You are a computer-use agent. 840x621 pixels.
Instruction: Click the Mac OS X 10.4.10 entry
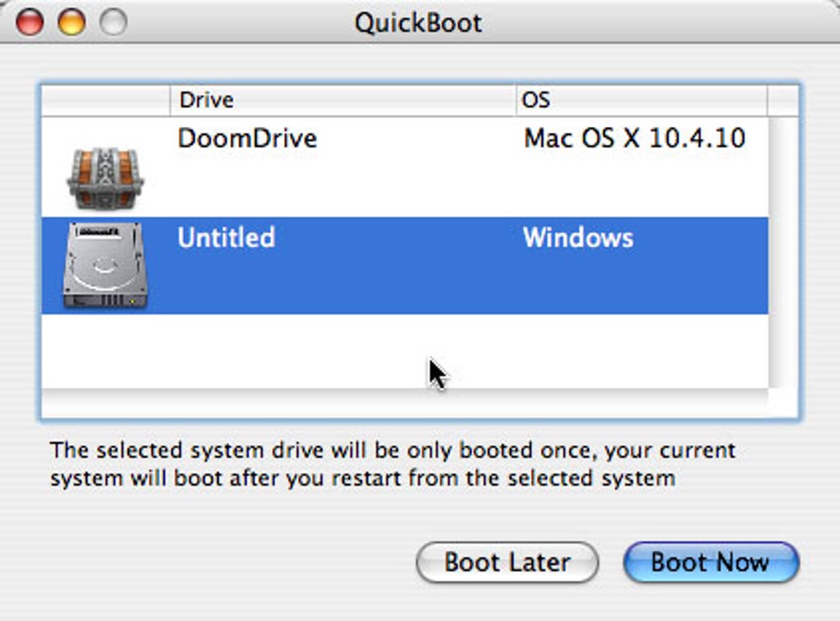pyautogui.click(x=634, y=138)
